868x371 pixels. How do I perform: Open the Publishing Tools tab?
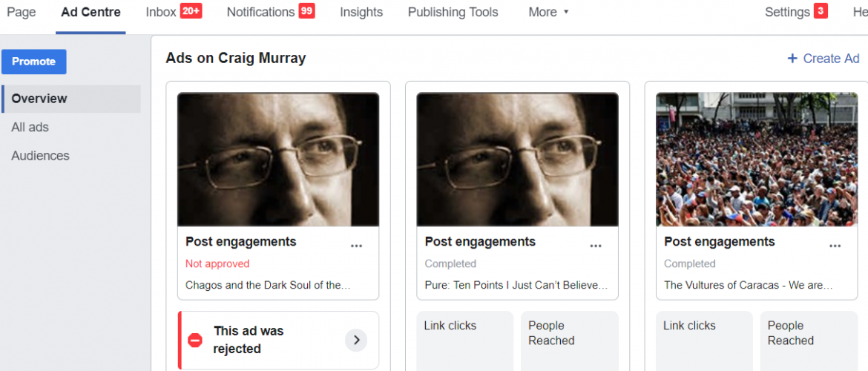tap(453, 12)
